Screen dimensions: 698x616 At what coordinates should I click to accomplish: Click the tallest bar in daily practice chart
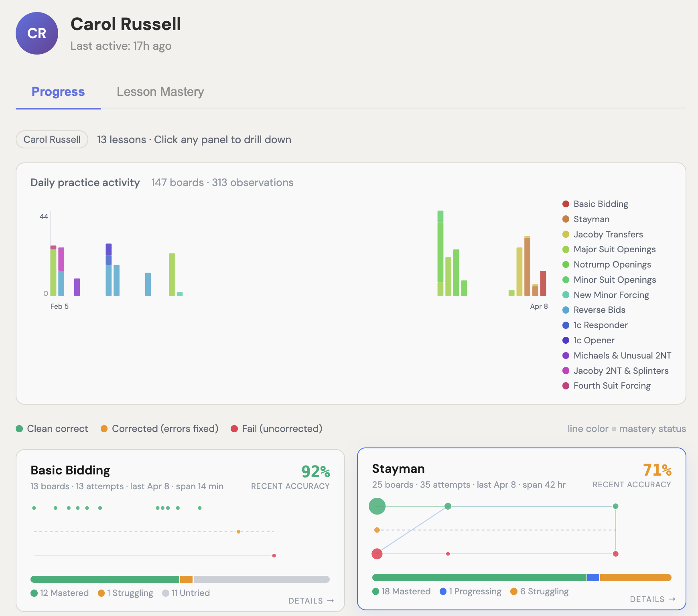pos(440,253)
